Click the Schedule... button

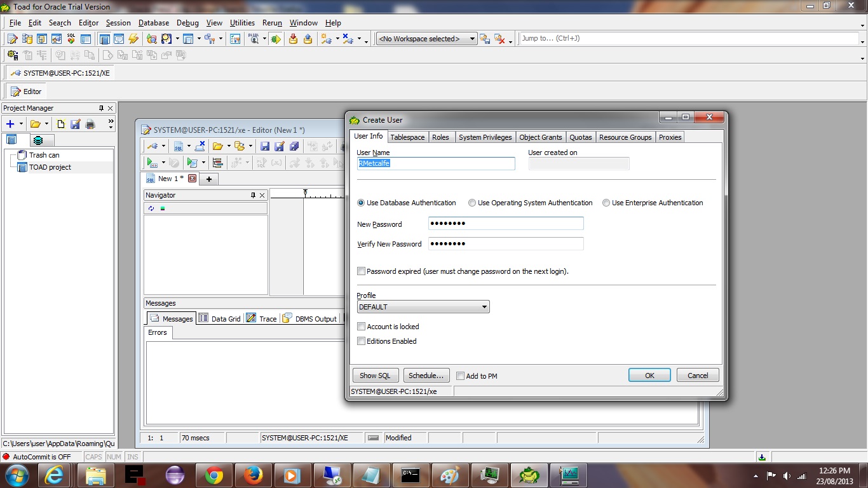426,376
